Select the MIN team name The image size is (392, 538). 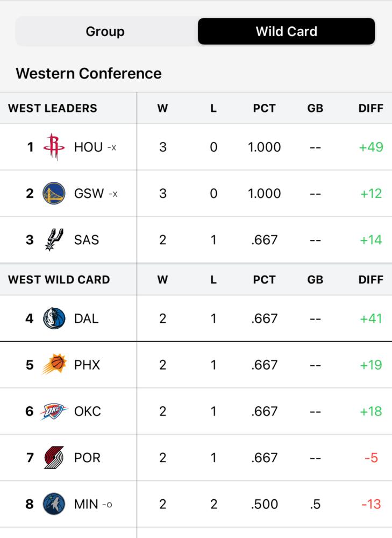[86, 504]
